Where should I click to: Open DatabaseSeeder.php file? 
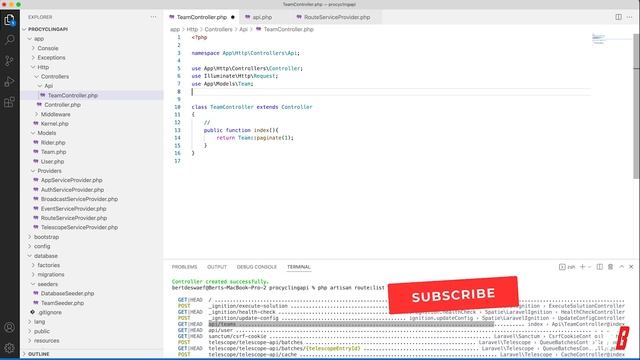67,293
